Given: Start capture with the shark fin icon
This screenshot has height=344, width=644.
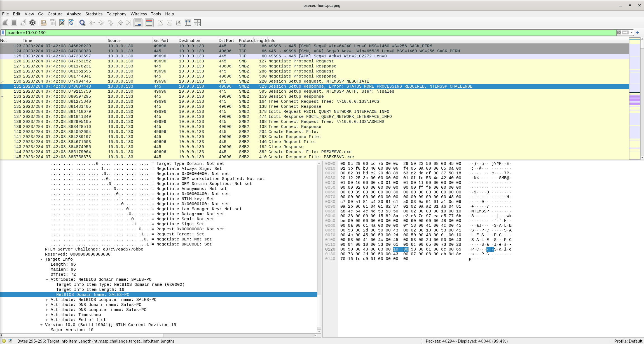Looking at the screenshot, I should click(x=5, y=23).
